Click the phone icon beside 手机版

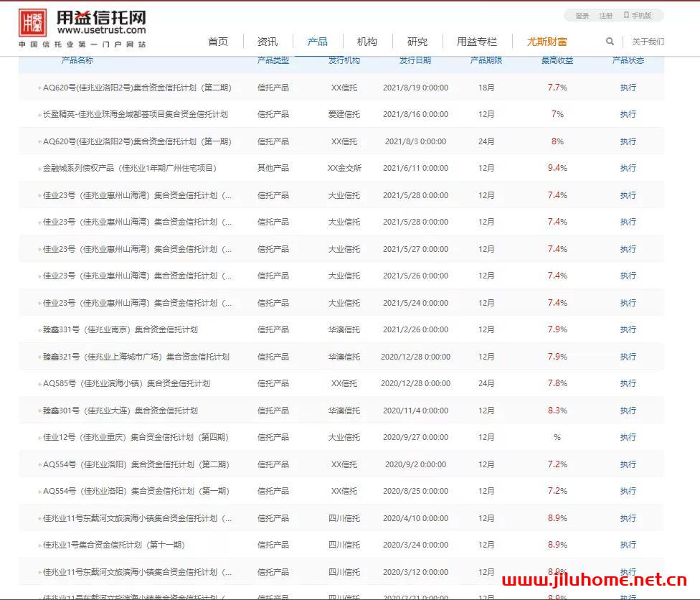[628, 16]
